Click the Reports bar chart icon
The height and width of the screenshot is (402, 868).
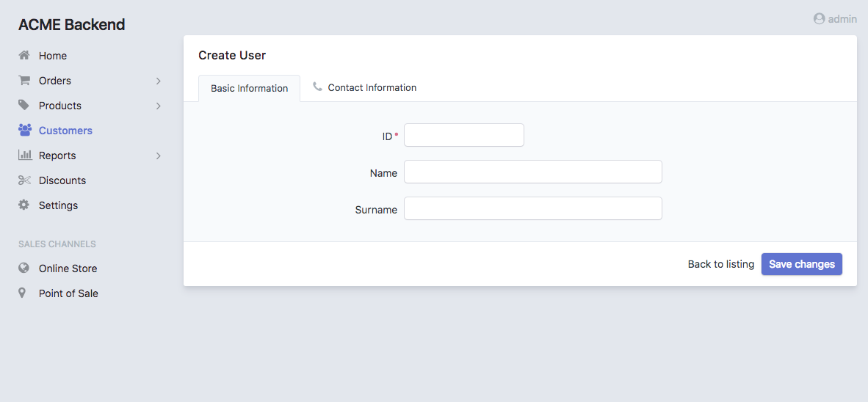pos(24,156)
